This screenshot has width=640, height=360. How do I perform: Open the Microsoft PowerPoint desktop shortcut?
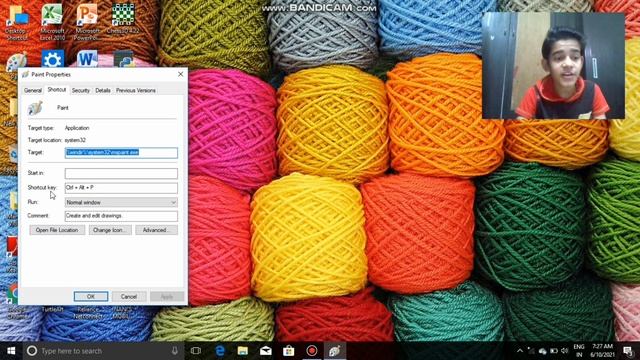coord(87,21)
